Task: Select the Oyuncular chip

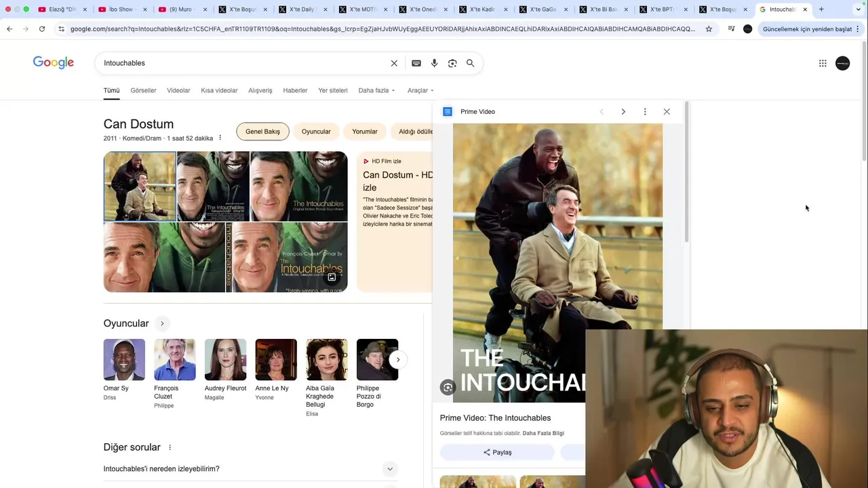Action: [316, 131]
